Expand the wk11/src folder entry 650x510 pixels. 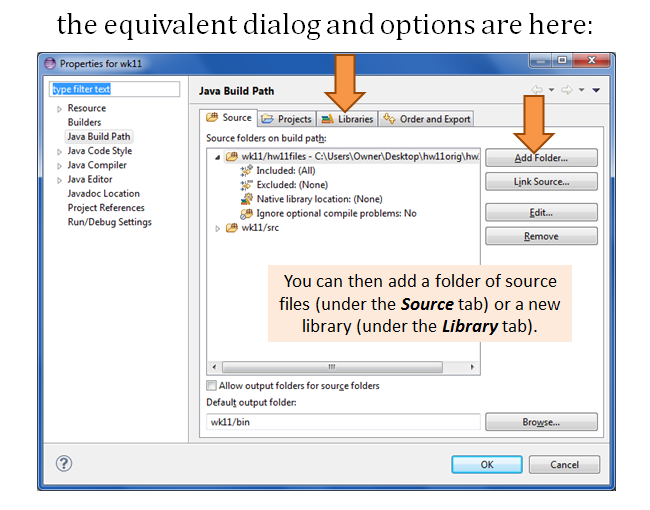[219, 228]
